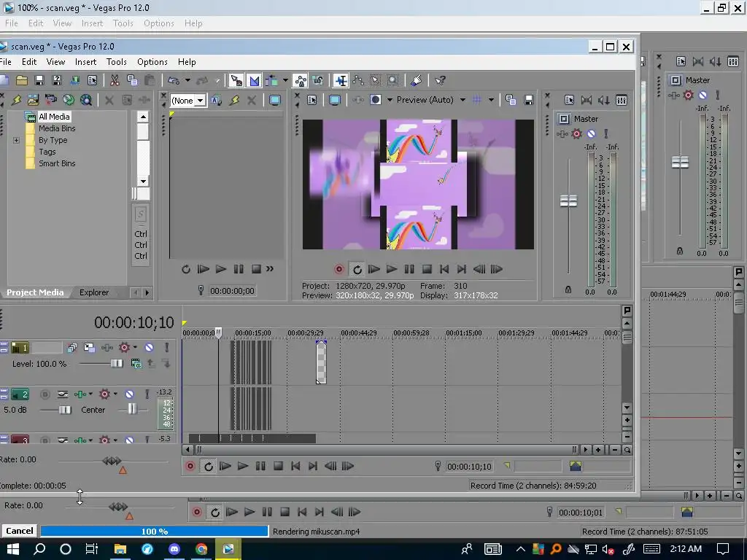747x560 pixels.
Task: Click Capture Video camera icon in Project Media
Action: (50, 100)
